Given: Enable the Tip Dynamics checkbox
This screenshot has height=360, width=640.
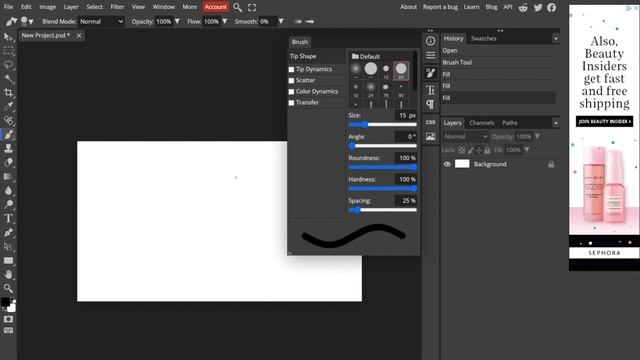Looking at the screenshot, I should (x=291, y=69).
